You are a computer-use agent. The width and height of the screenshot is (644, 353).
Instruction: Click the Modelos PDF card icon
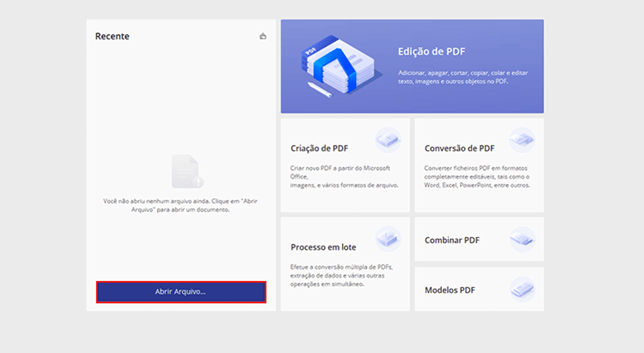tap(522, 289)
